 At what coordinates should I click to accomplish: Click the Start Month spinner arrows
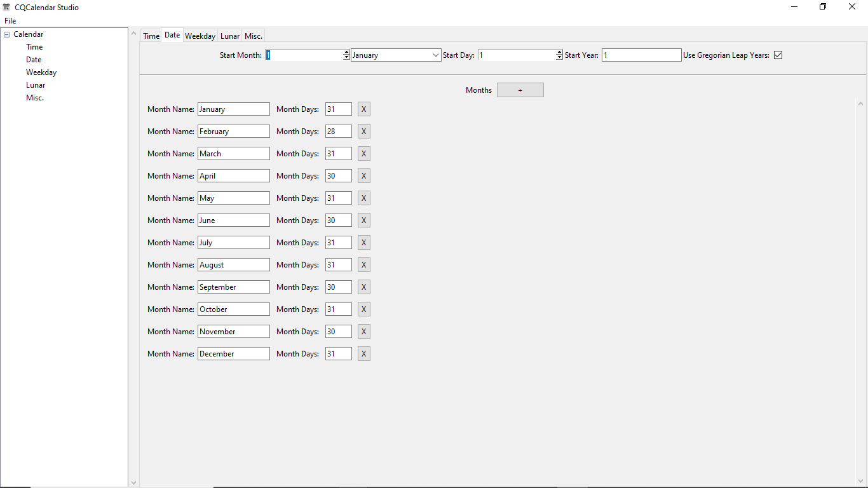coord(346,55)
